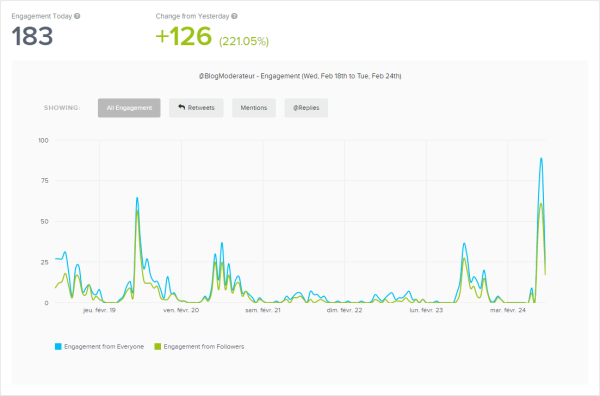Switch chart to Mentions

(254, 108)
